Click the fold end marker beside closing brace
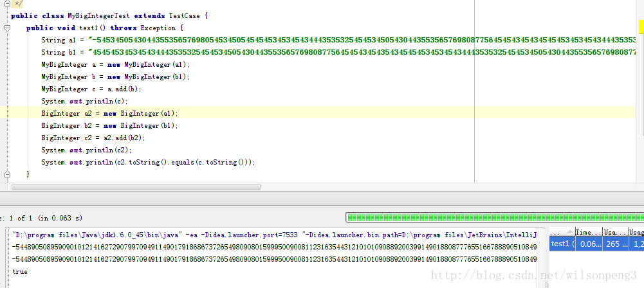Image resolution: width=644 pixels, height=288 pixels. click(x=7, y=174)
